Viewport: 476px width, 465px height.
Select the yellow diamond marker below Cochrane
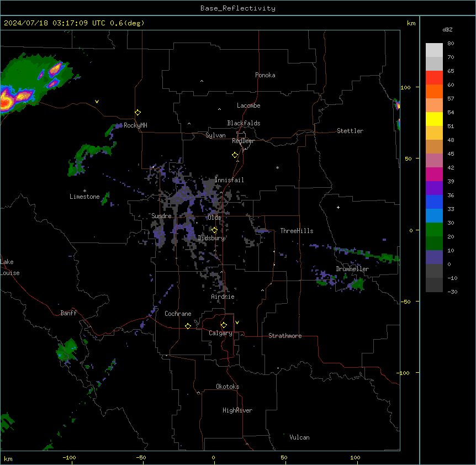pos(188,326)
